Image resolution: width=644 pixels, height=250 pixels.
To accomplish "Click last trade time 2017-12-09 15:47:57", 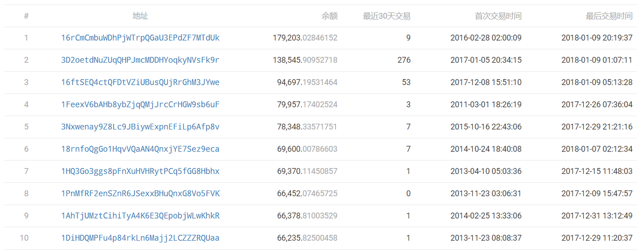I will (597, 194).
